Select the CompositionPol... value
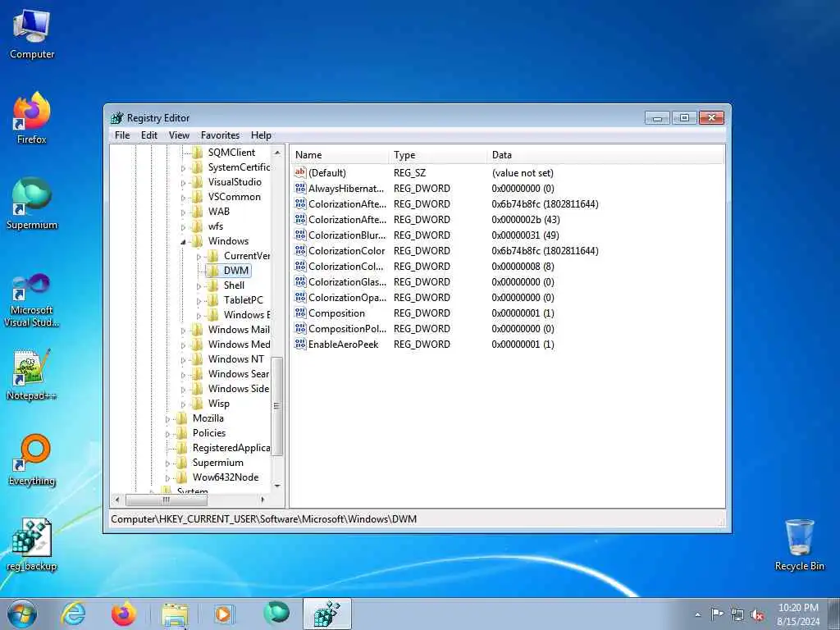Screen dimensions: 840x630 (347, 329)
